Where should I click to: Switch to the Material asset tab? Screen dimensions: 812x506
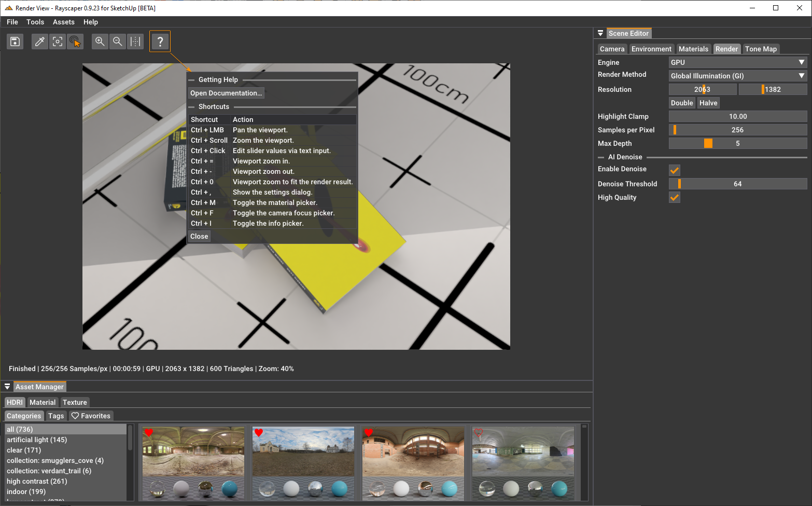point(43,402)
